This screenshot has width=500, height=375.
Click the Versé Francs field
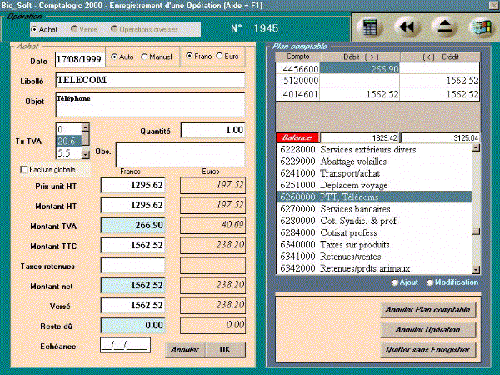point(133,305)
